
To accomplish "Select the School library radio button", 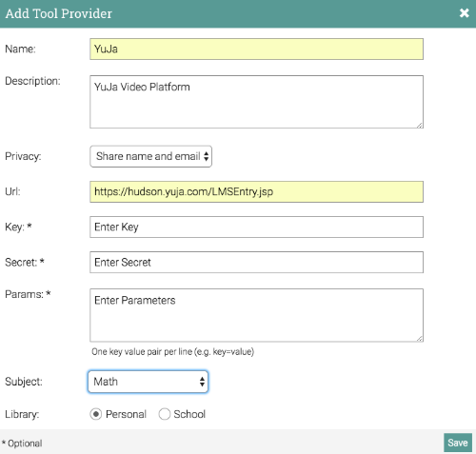I will coord(164,414).
